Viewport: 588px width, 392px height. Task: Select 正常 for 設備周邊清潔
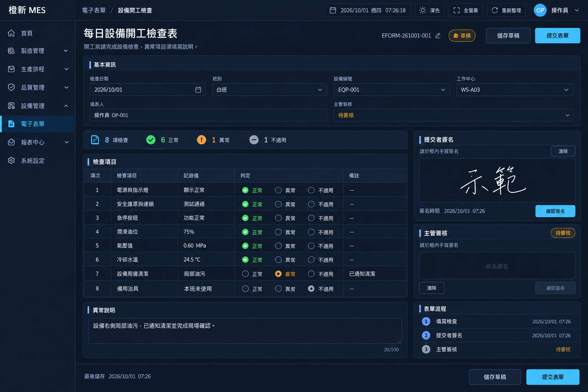(245, 274)
